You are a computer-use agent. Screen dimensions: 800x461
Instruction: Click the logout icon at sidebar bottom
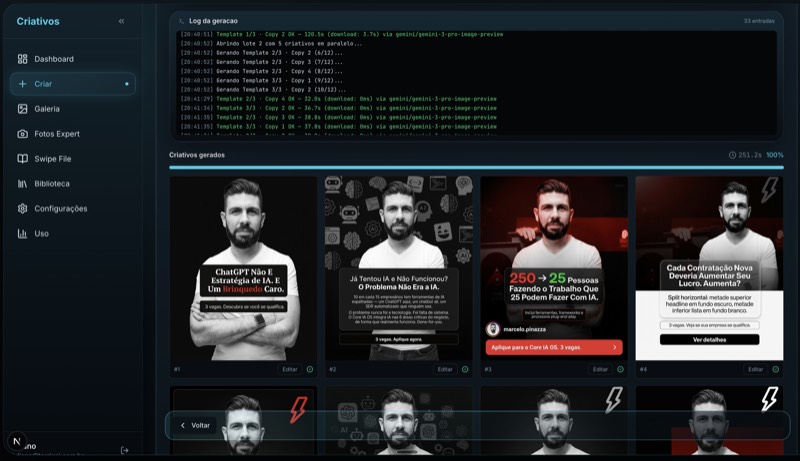tap(124, 450)
